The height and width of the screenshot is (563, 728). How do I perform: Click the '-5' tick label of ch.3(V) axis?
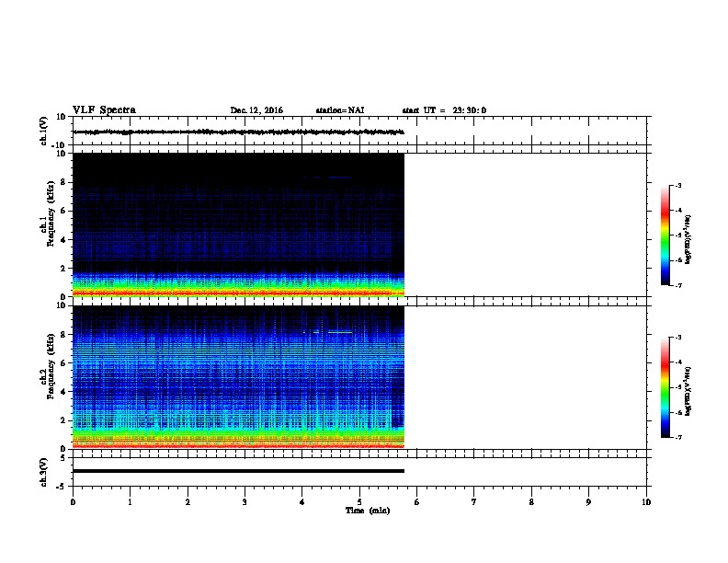point(62,487)
